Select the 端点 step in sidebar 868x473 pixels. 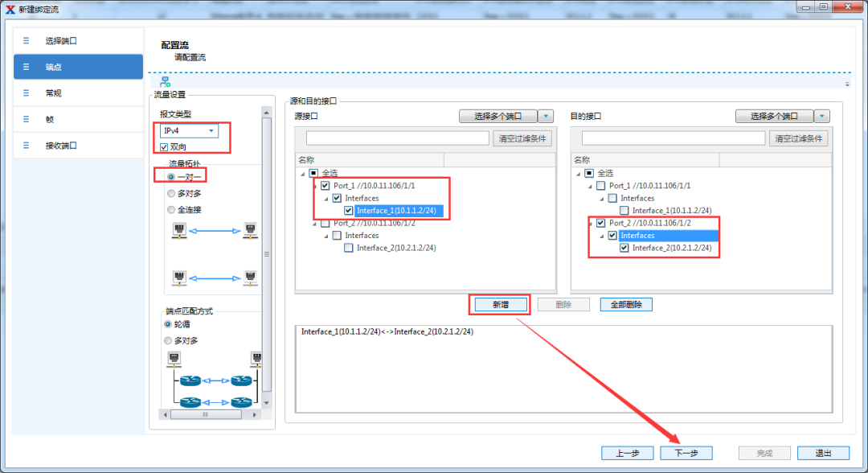pyautogui.click(x=78, y=67)
